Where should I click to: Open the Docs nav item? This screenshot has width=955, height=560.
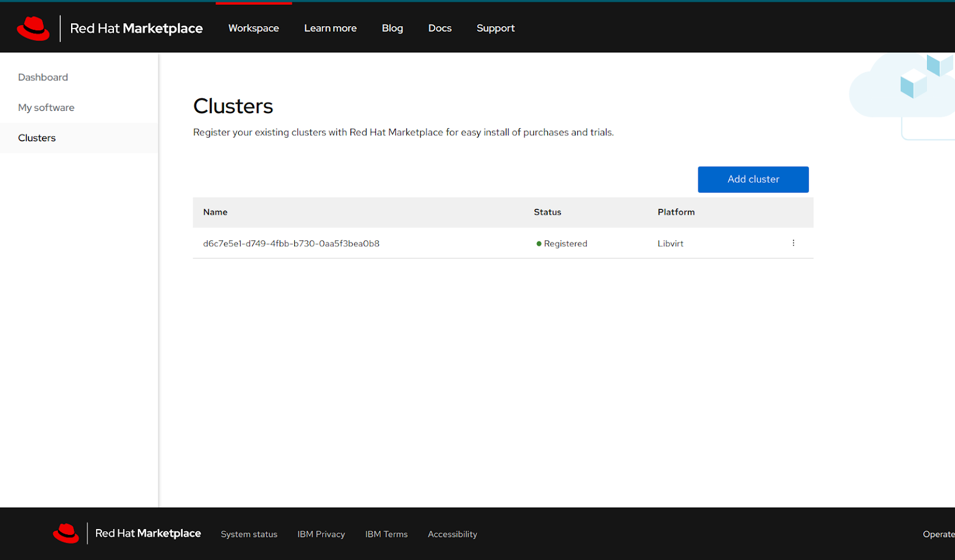440,28
